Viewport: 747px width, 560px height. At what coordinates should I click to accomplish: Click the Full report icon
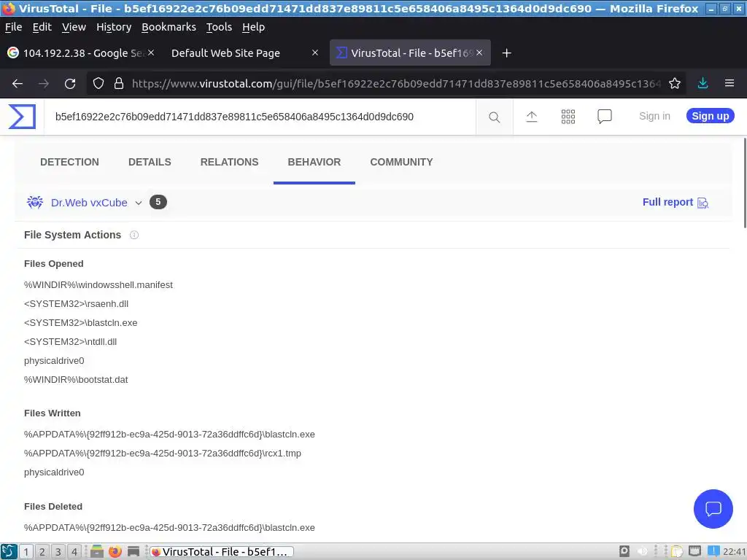pyautogui.click(x=703, y=203)
